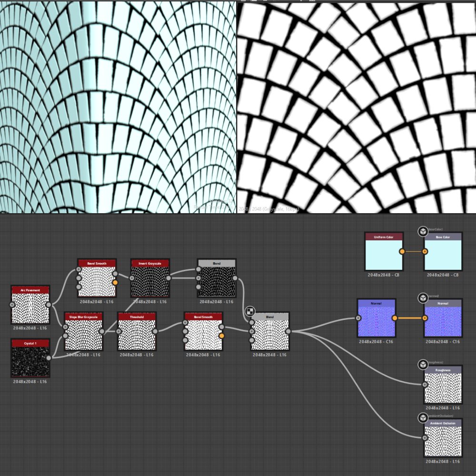The width and height of the screenshot is (476, 476).
Task: Click the Invert Grayscale output connector
Action: tap(169, 278)
